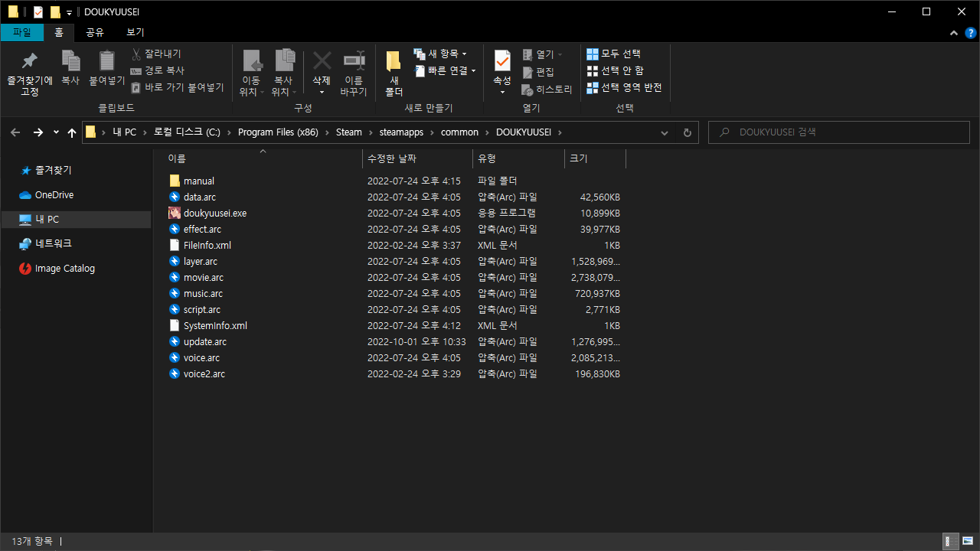The height and width of the screenshot is (551, 980).
Task: Open the New item (새 항목) dropdown
Action: [x=440, y=54]
